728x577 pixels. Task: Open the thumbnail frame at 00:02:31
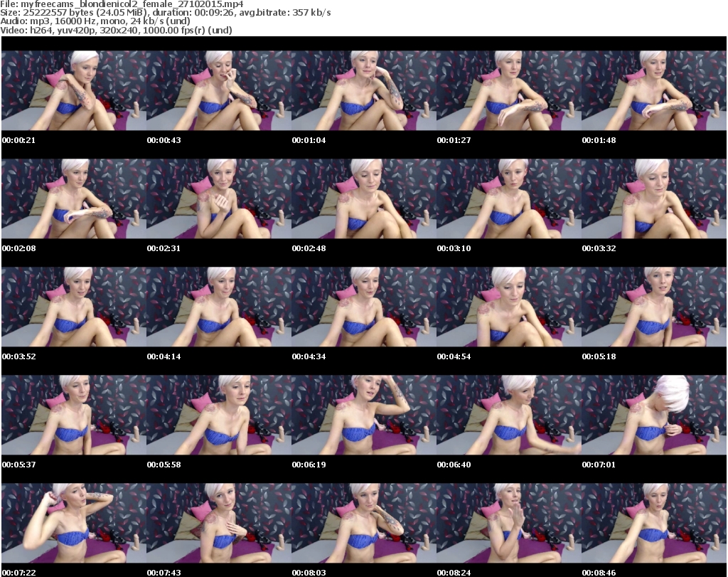click(219, 198)
